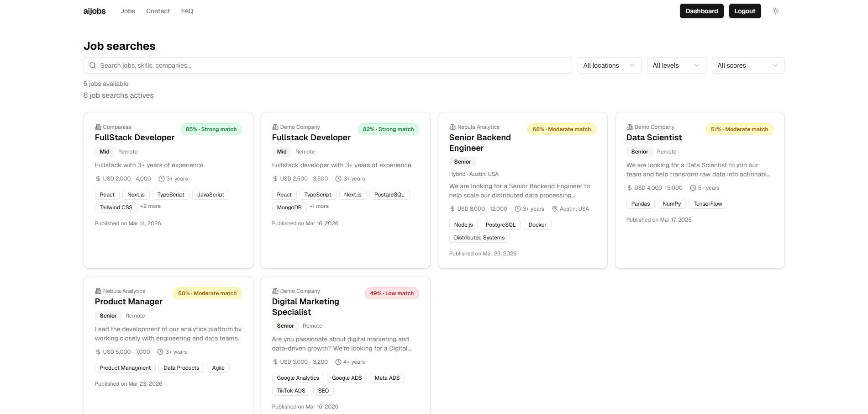This screenshot has width=868, height=414.
Task: Open the All scores dropdown
Action: [748, 65]
